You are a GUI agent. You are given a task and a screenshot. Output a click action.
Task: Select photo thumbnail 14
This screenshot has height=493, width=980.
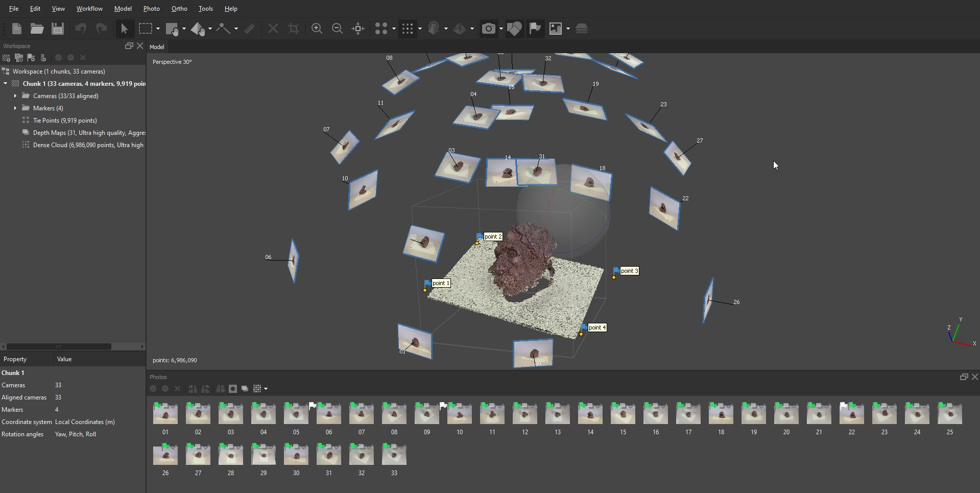click(590, 414)
